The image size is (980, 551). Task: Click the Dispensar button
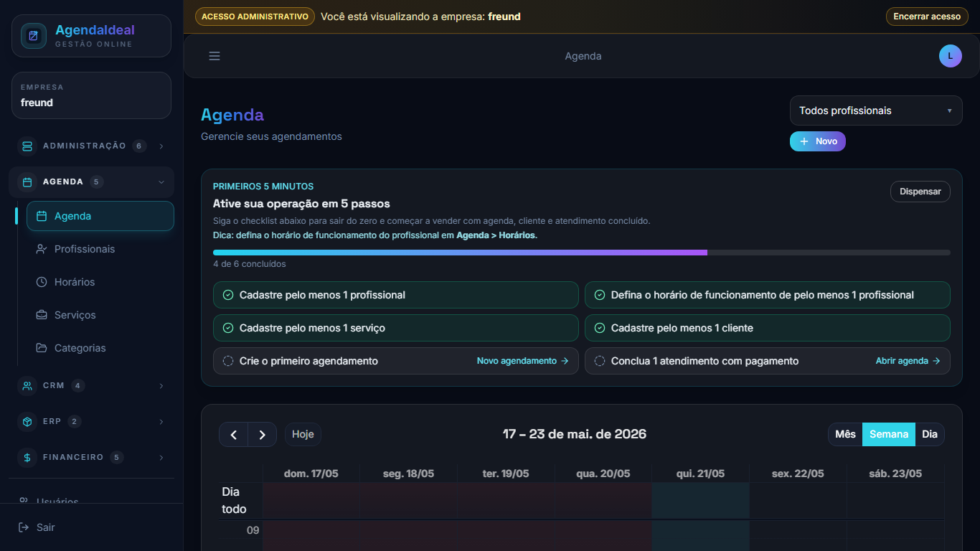pyautogui.click(x=920, y=192)
